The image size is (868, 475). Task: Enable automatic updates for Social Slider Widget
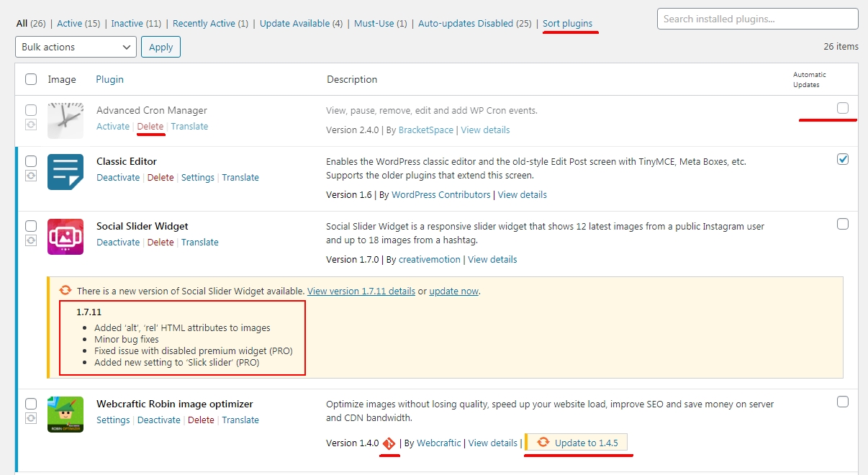[x=843, y=224]
